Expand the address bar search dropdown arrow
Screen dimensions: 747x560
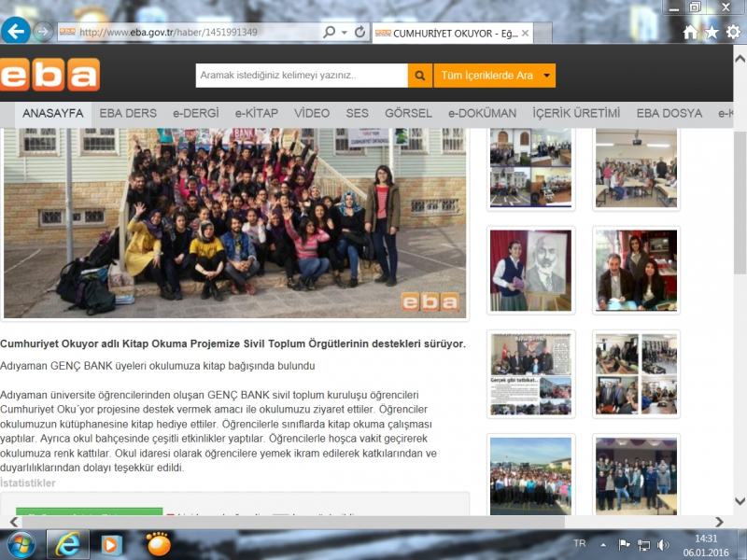(342, 32)
